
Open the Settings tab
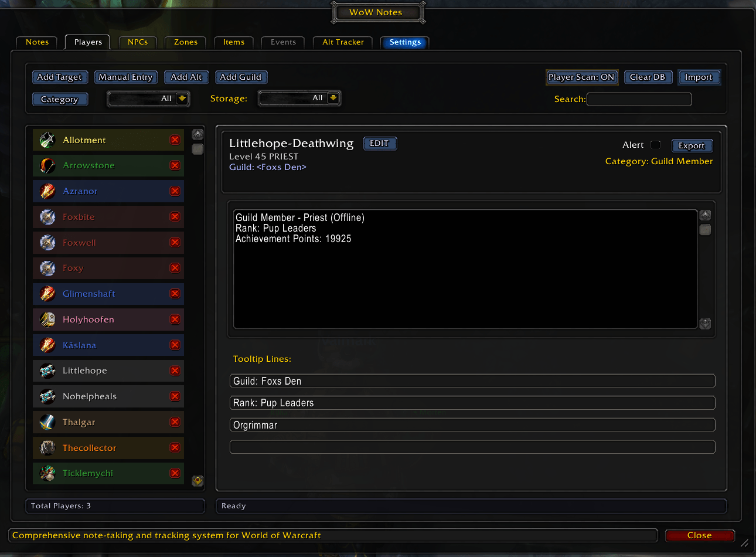tap(405, 42)
